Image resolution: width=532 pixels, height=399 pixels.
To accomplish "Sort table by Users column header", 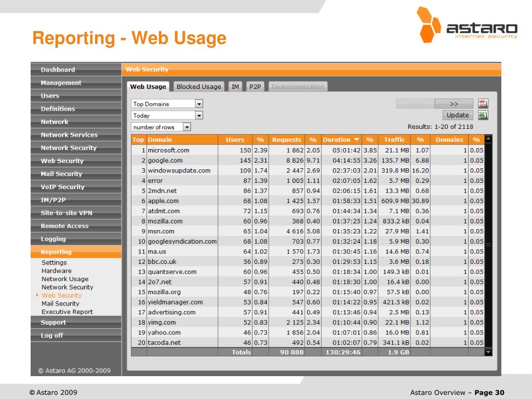I will tap(235, 139).
